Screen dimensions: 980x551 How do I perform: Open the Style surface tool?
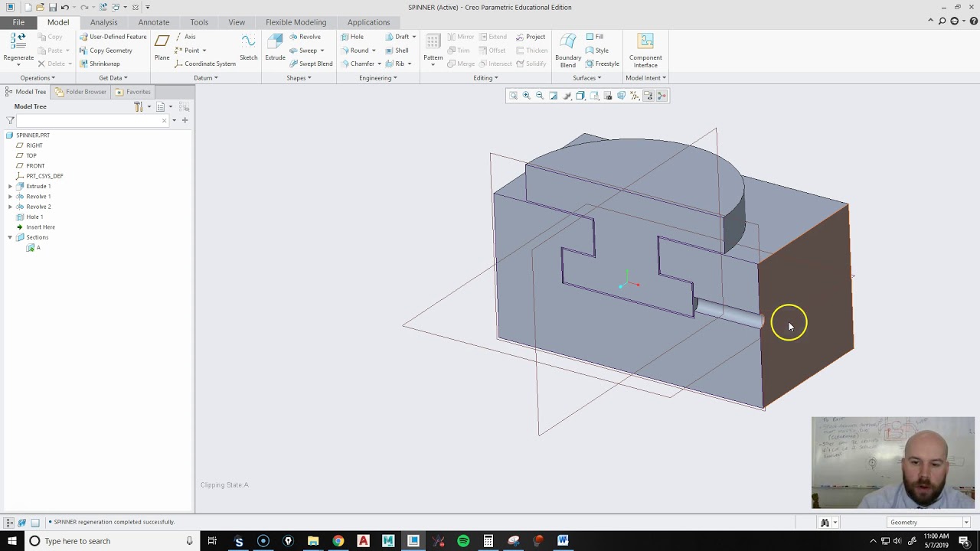(597, 51)
